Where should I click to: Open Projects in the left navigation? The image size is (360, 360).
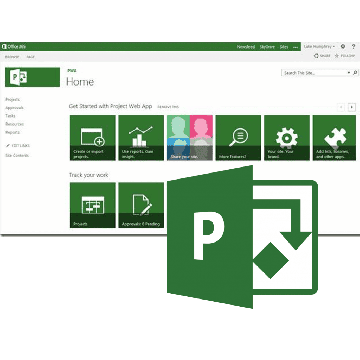click(x=12, y=99)
